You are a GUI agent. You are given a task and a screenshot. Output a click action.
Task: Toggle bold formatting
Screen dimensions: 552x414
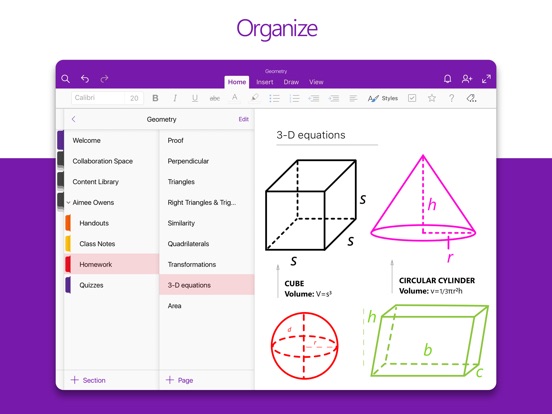155,98
